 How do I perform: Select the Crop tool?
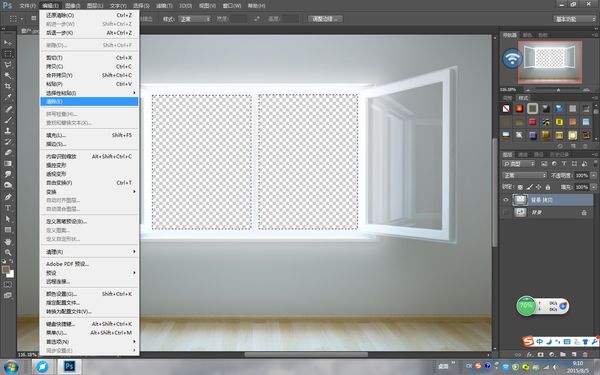(8, 86)
